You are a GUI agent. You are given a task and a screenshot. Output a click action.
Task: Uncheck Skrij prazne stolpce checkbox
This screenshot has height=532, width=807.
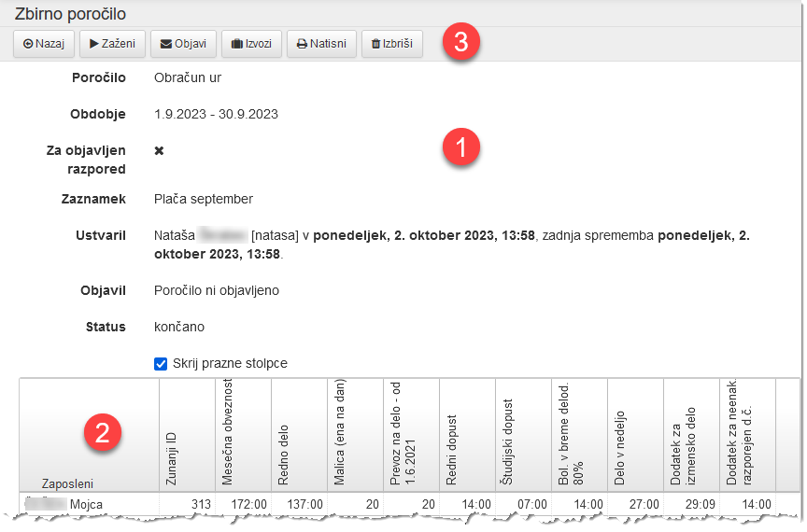[x=161, y=364]
